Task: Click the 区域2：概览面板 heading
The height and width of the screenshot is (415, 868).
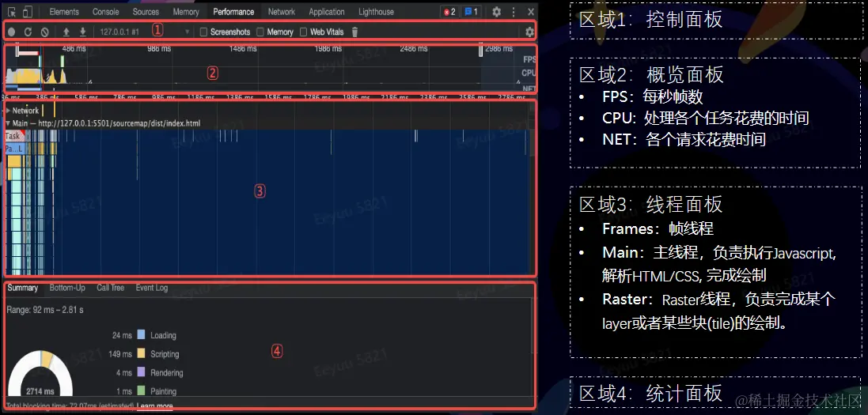Action: point(651,74)
